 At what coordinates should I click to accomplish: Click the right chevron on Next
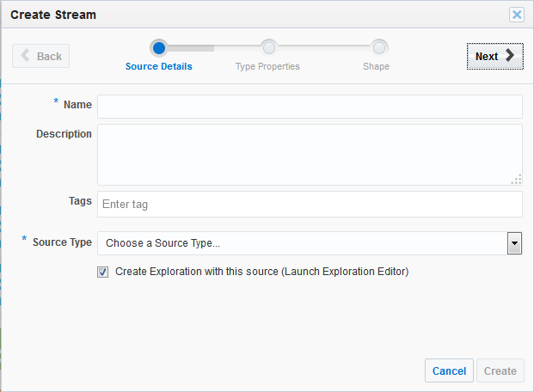point(511,56)
